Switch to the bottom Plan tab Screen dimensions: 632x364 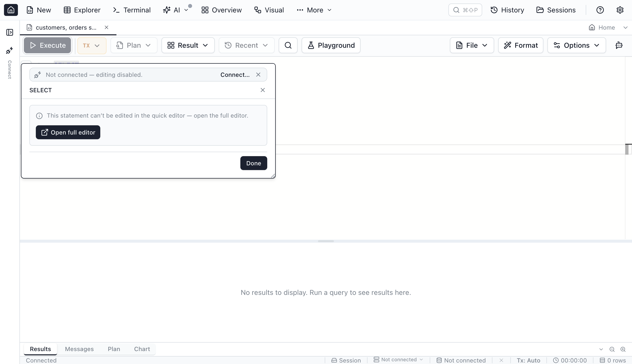114,349
